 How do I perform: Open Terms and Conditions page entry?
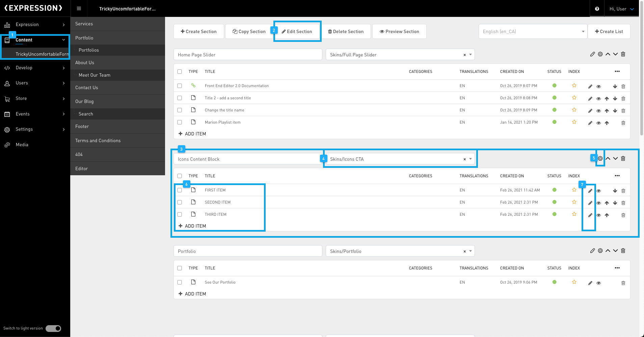(x=98, y=140)
